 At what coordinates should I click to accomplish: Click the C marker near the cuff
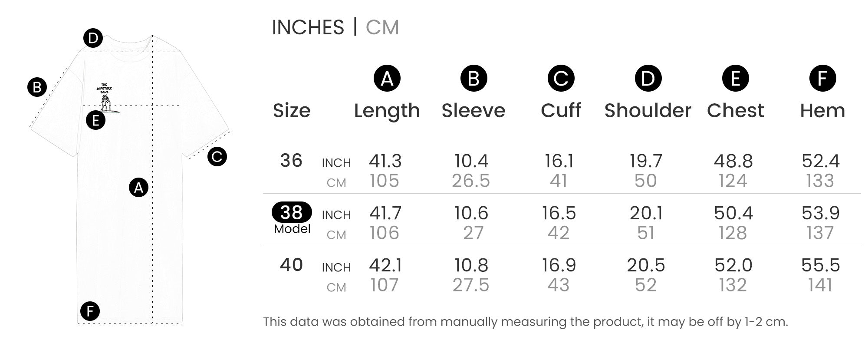pyautogui.click(x=217, y=156)
